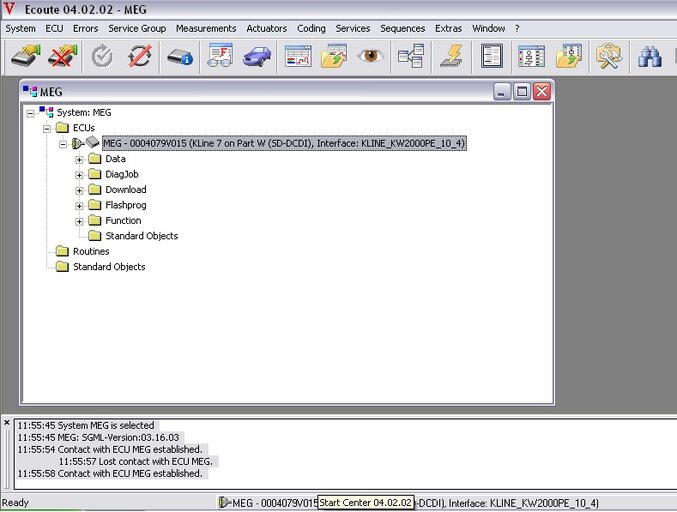
Task: Select the Data tree item
Action: pos(115,159)
